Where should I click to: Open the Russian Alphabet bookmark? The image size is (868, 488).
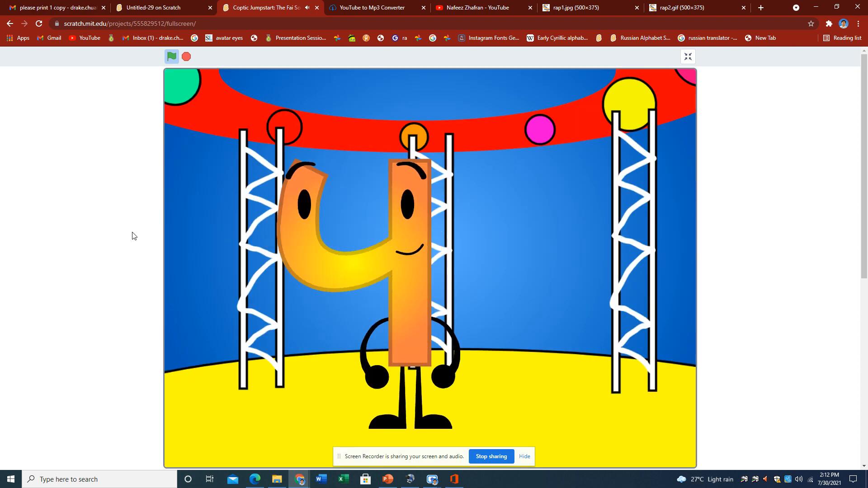click(640, 38)
